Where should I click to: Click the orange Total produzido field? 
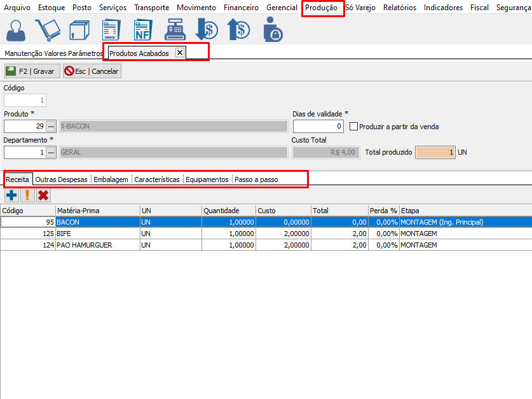pos(435,153)
